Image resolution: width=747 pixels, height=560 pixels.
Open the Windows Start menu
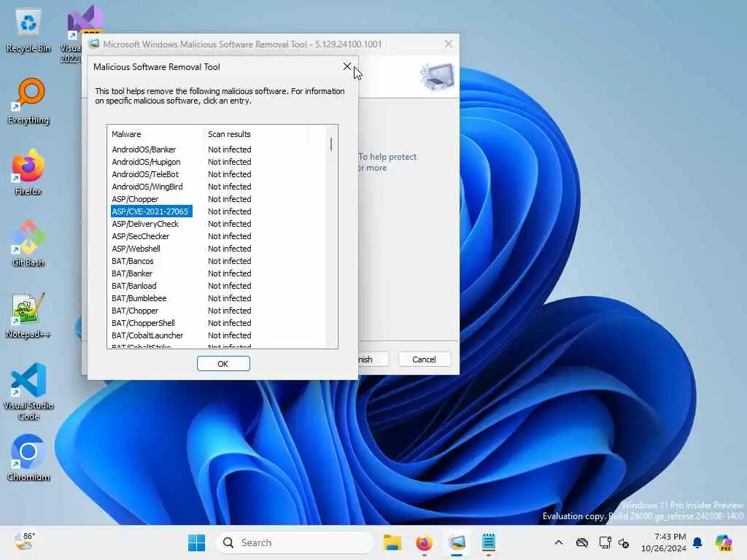(196, 542)
